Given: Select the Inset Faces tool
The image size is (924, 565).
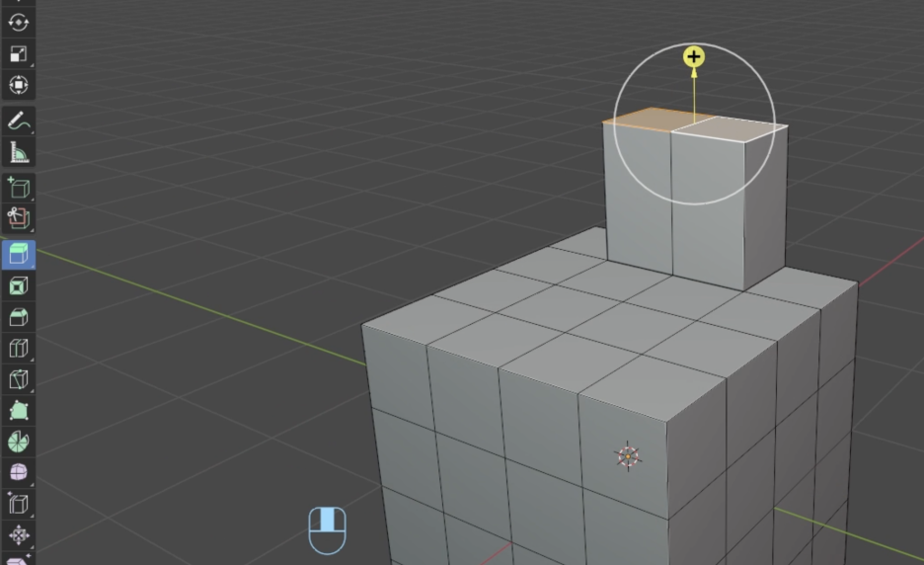Looking at the screenshot, I should (19, 286).
